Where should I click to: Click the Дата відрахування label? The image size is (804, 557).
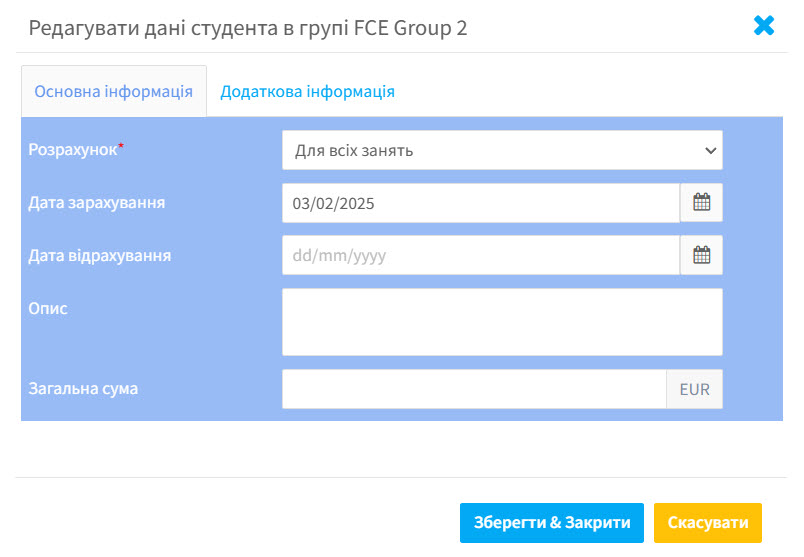[x=100, y=255]
